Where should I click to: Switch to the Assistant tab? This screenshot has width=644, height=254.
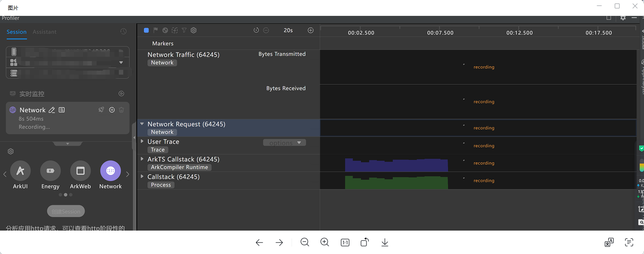[45, 32]
